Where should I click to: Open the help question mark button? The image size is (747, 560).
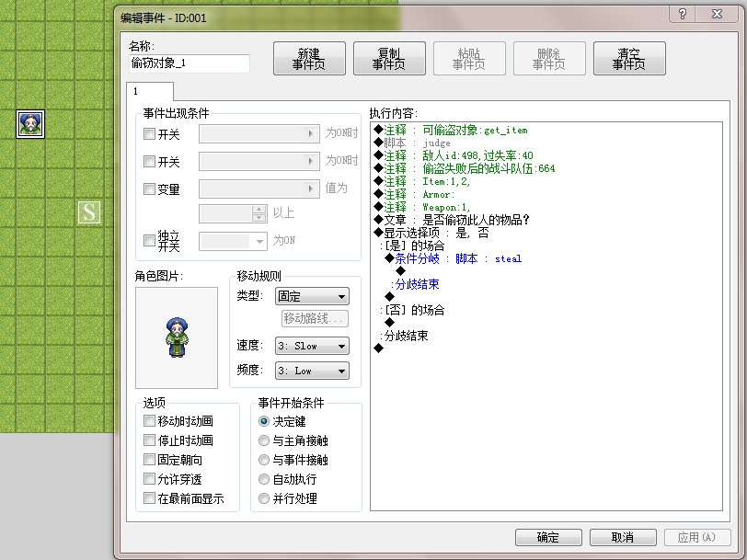683,14
